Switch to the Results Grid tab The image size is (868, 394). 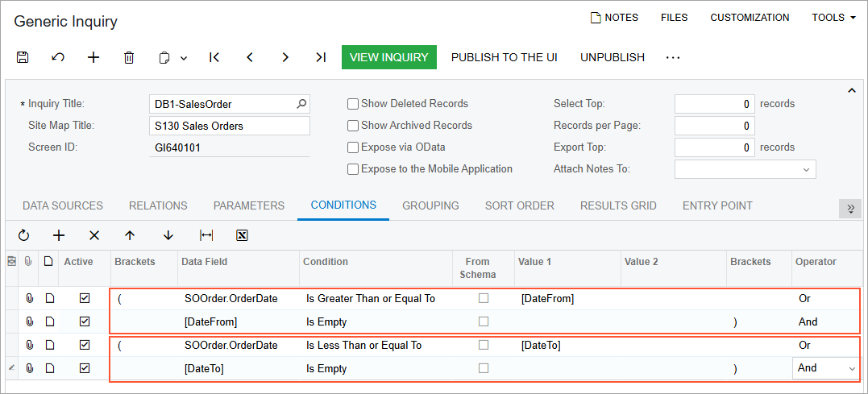[x=618, y=205]
